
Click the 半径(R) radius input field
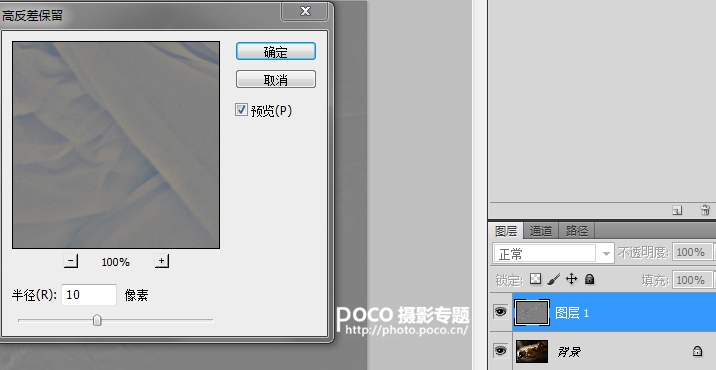[x=89, y=295]
